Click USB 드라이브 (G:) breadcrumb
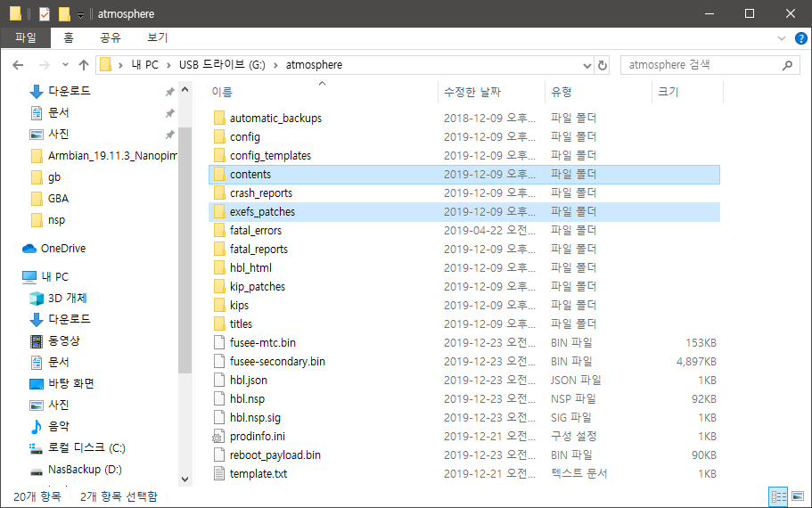The image size is (812, 508). pyautogui.click(x=222, y=65)
